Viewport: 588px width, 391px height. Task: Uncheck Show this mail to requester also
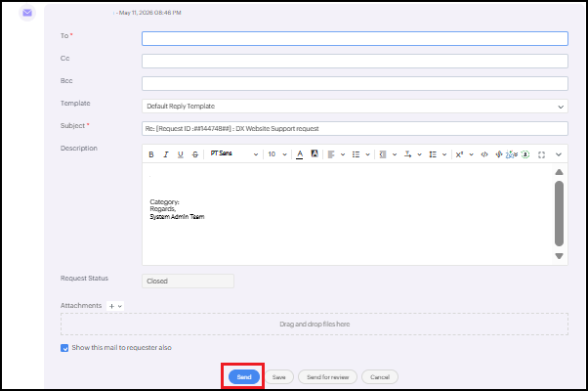click(64, 348)
